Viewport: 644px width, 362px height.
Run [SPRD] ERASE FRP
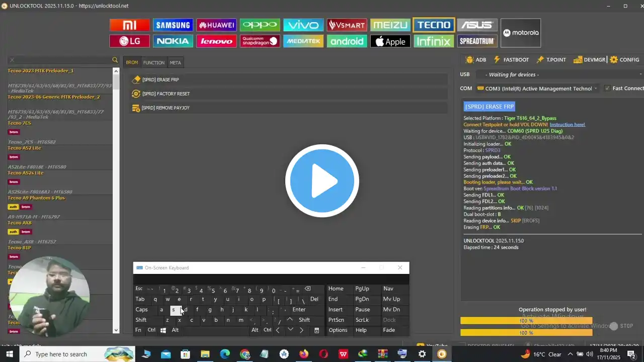click(x=288, y=80)
